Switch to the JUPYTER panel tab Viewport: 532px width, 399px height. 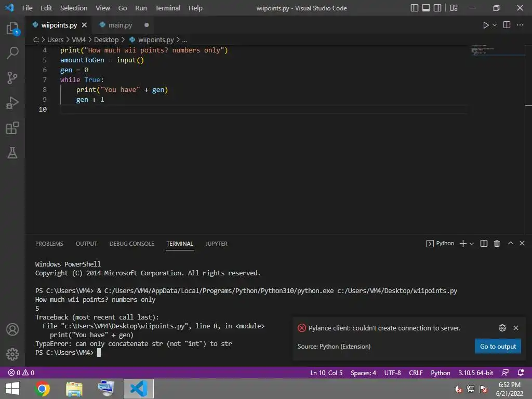pos(216,244)
